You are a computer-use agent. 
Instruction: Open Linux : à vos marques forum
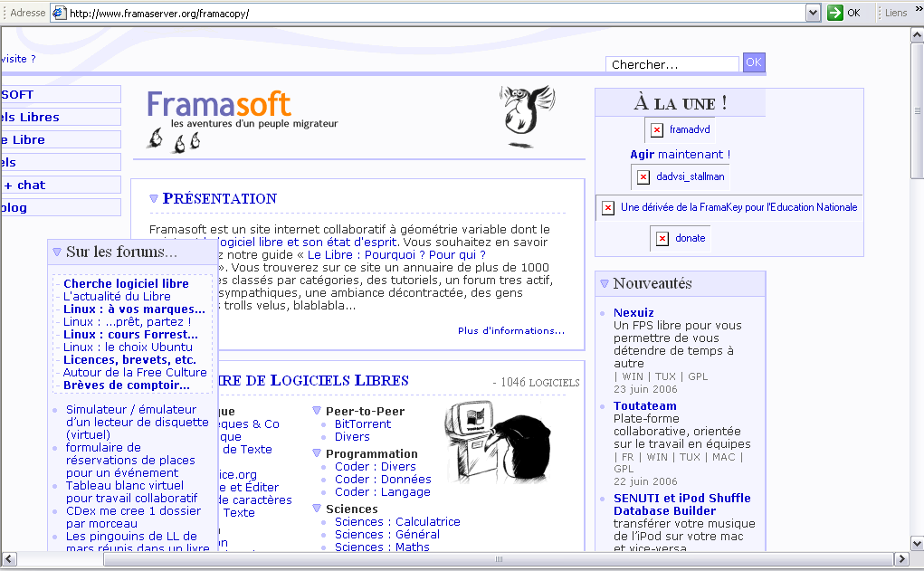134,309
